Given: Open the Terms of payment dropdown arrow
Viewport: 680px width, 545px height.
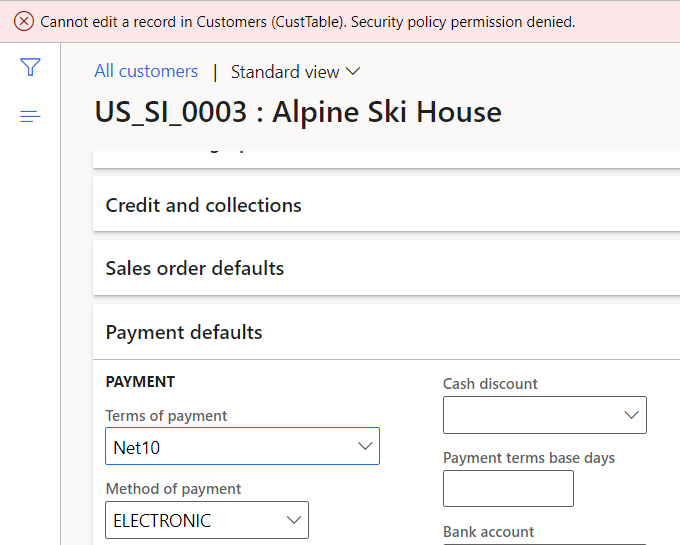Looking at the screenshot, I should pos(365,446).
